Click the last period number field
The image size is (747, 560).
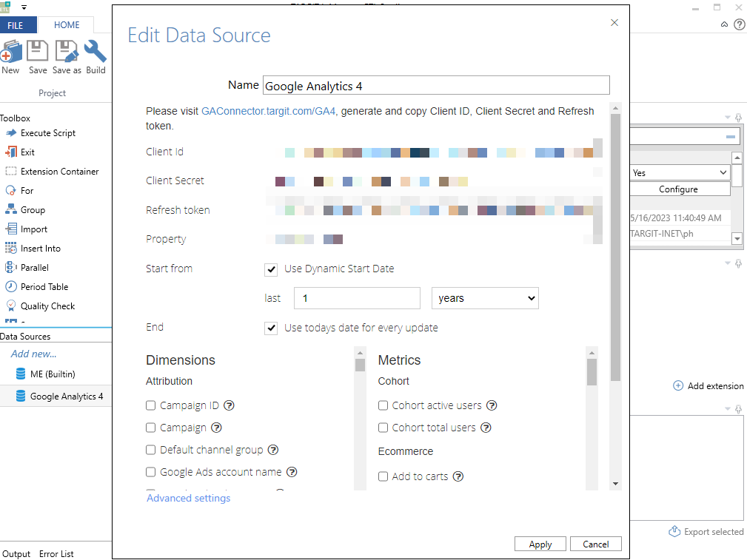point(358,298)
